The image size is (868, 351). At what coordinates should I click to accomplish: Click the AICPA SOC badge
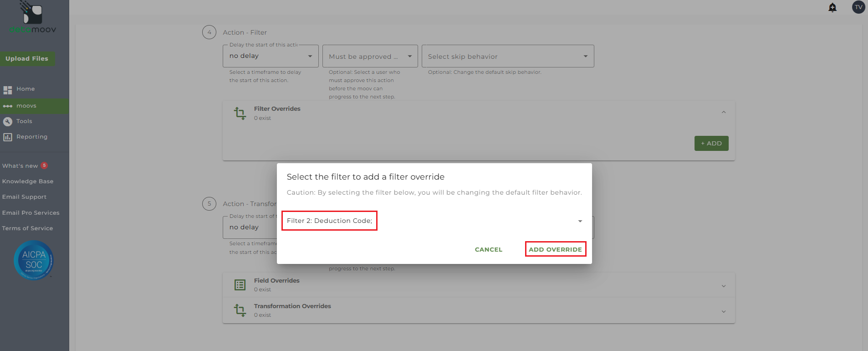coord(34,260)
